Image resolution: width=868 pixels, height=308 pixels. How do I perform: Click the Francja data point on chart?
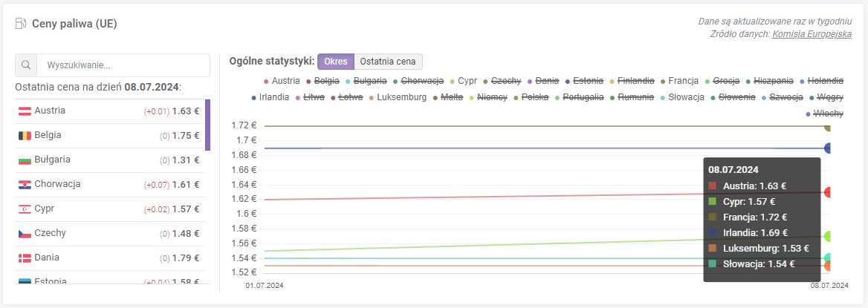[828, 127]
